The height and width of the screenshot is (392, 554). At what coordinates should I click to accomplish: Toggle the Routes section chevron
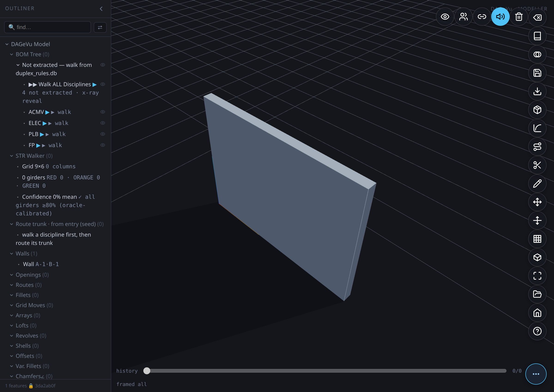click(x=12, y=285)
